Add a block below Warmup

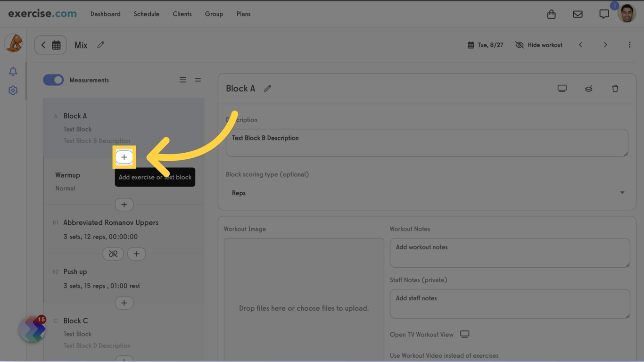pyautogui.click(x=124, y=205)
